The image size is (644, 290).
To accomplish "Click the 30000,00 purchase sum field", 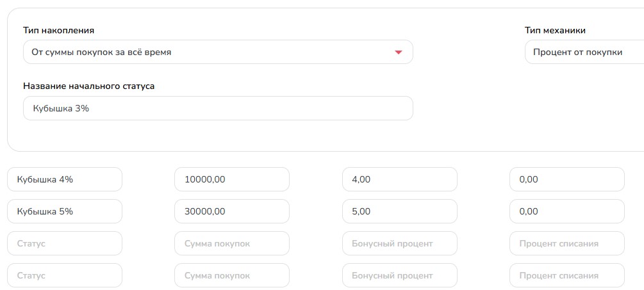I will click(x=231, y=211).
